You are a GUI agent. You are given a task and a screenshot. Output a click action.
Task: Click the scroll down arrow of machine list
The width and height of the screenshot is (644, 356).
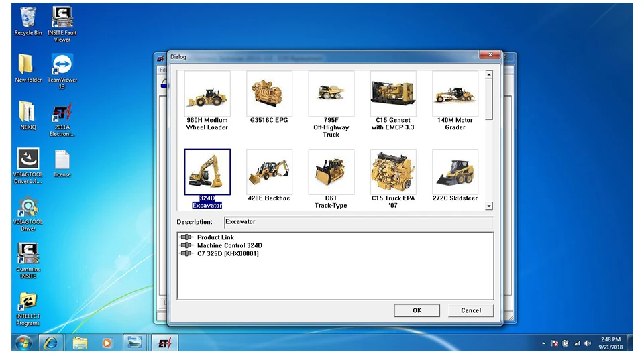[489, 206]
